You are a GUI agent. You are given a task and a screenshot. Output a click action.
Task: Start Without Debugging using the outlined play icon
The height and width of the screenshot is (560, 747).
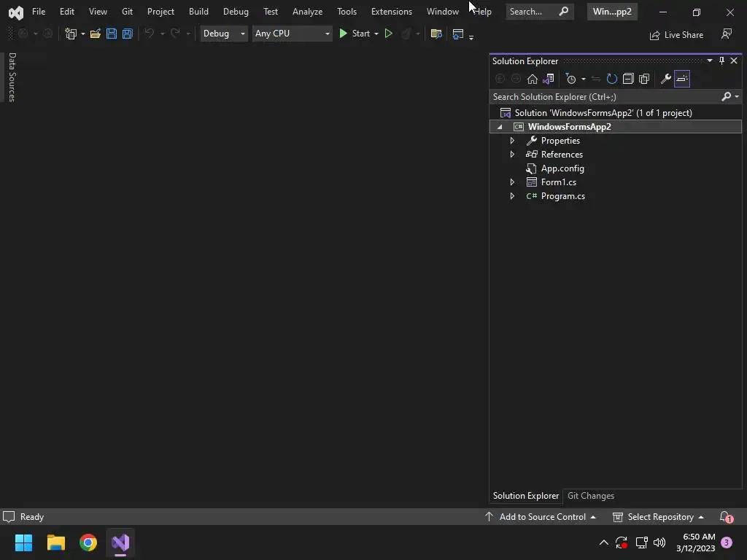click(388, 34)
